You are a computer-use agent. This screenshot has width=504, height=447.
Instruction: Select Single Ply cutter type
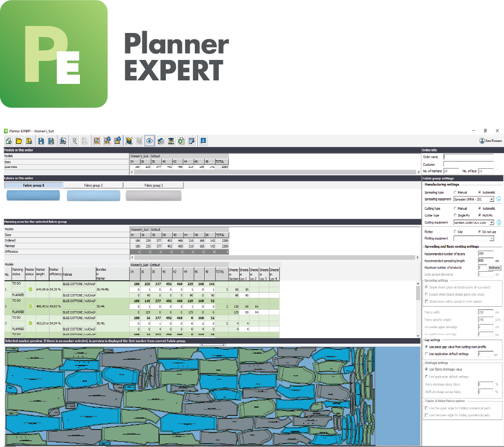pyautogui.click(x=455, y=215)
